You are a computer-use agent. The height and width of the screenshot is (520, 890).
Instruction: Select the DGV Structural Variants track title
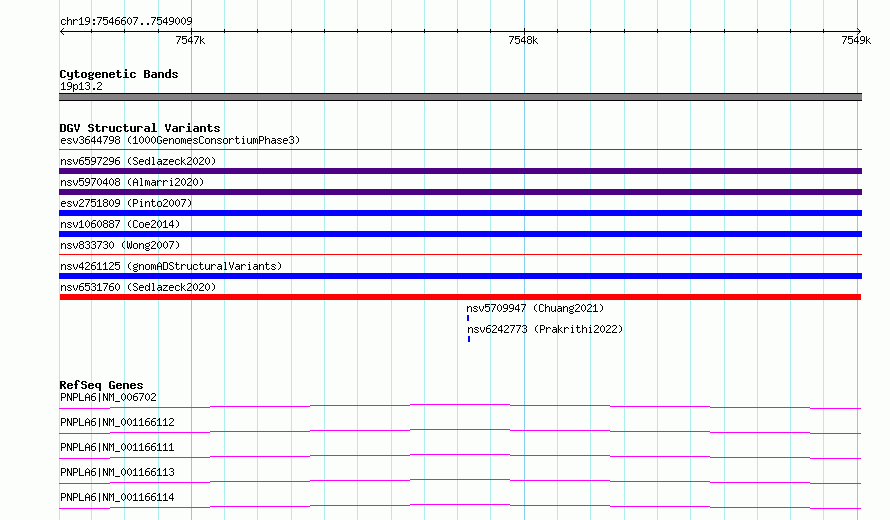(140, 128)
